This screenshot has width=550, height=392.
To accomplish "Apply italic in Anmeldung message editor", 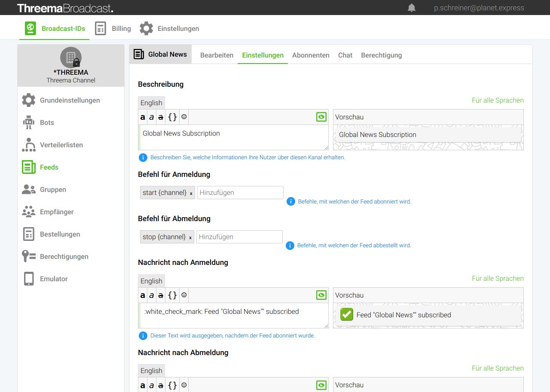I will [x=151, y=295].
